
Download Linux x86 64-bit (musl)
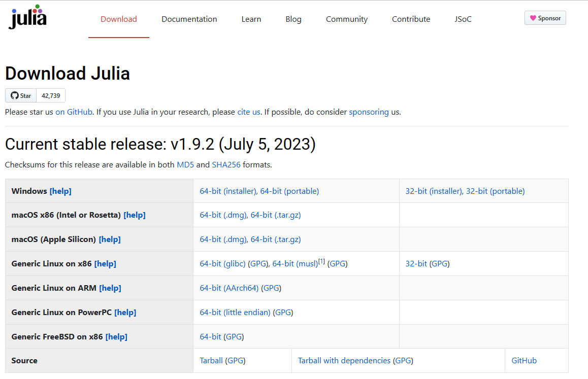pos(295,264)
